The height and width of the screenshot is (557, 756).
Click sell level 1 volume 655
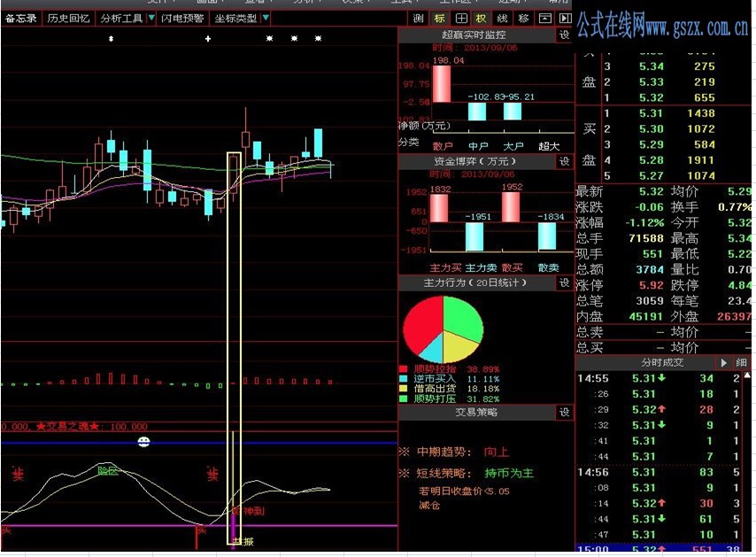(705, 98)
